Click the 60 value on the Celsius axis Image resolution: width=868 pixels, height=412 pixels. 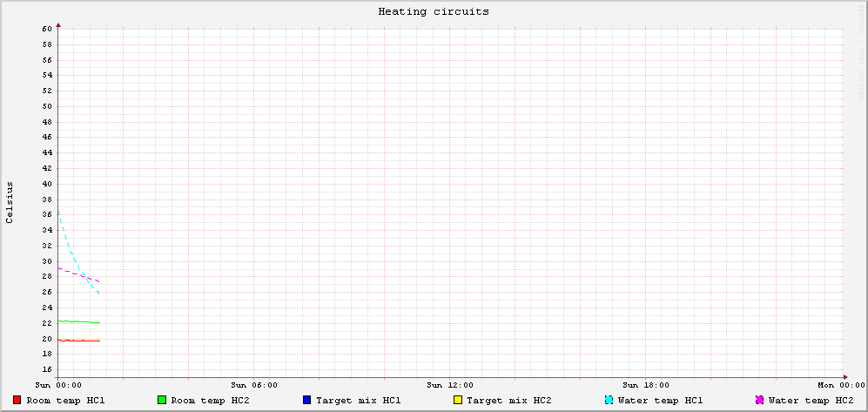pyautogui.click(x=47, y=29)
